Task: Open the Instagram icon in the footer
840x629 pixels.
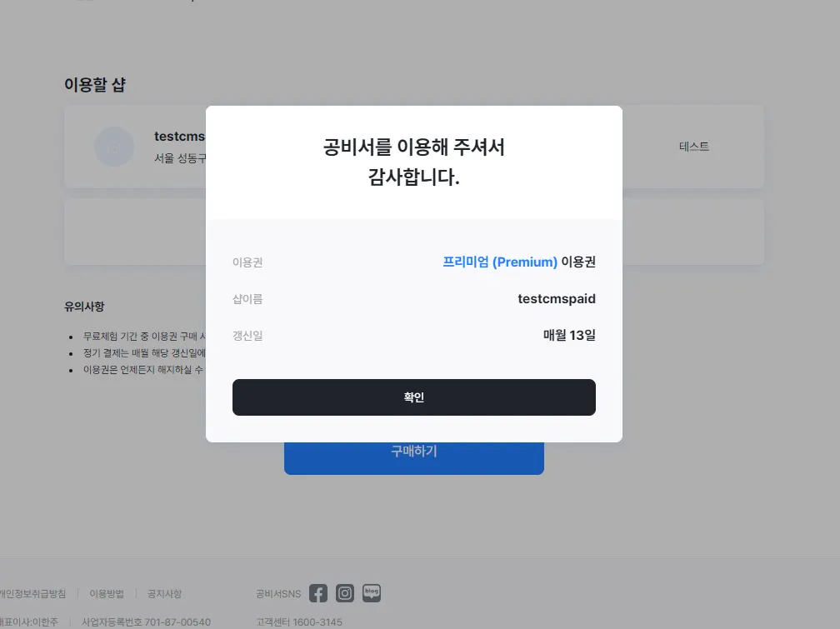Action: coord(345,593)
